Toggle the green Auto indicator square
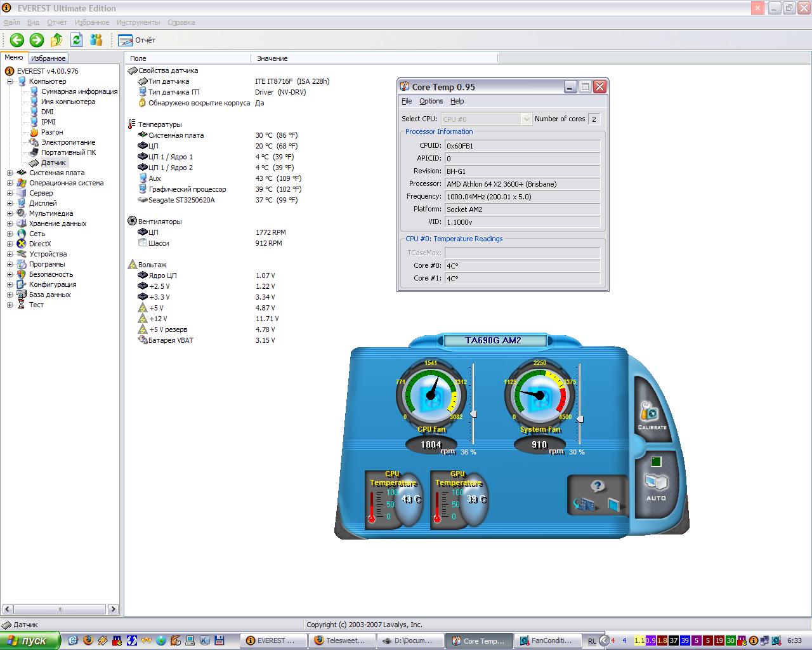This screenshot has height=650, width=812. [x=656, y=461]
